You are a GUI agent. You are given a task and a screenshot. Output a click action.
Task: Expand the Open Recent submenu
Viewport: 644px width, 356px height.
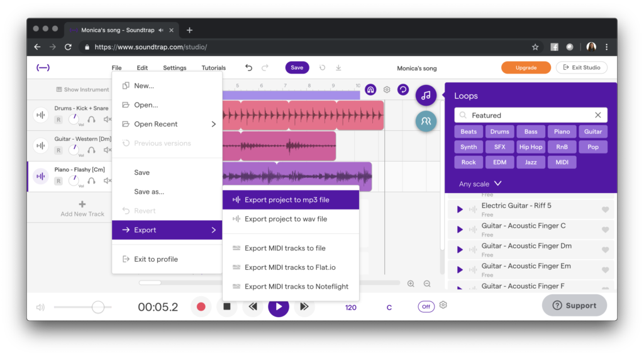tap(167, 124)
